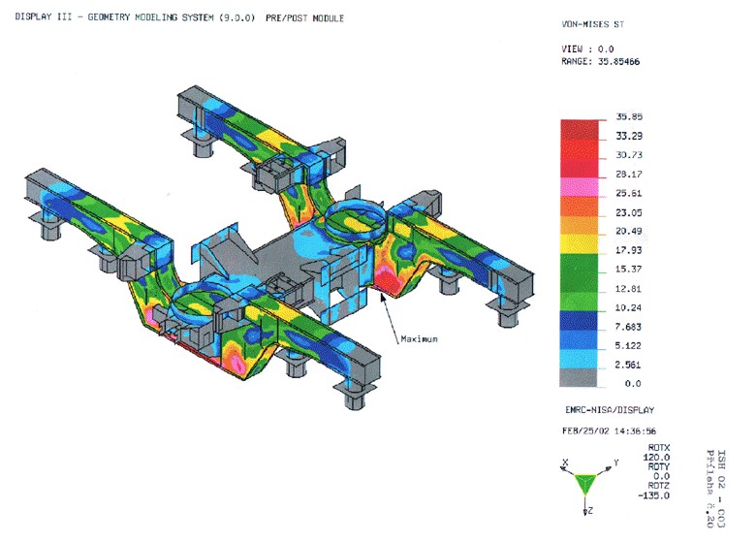Select the orange 23.05 legend band
The height and width of the screenshot is (542, 756).
[579, 206]
